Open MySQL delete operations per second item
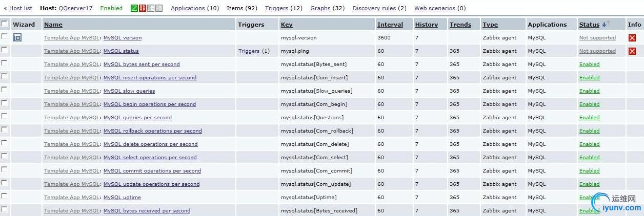 (150, 144)
